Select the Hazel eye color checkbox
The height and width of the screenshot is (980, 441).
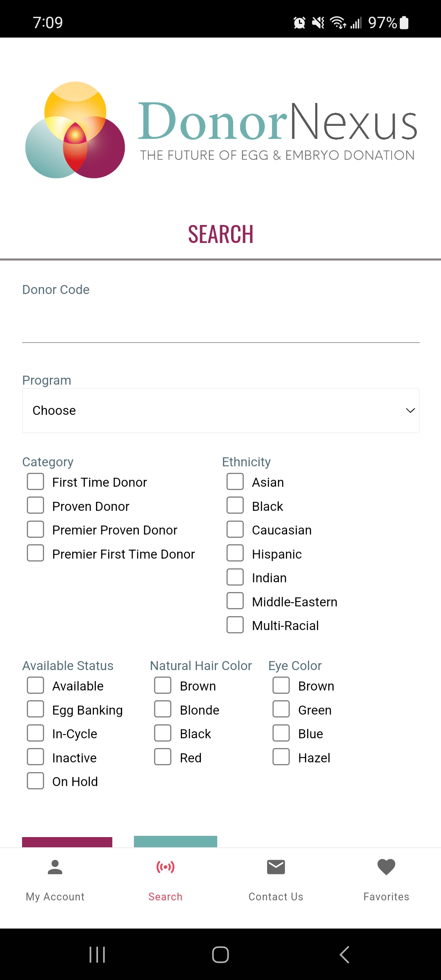tap(281, 757)
